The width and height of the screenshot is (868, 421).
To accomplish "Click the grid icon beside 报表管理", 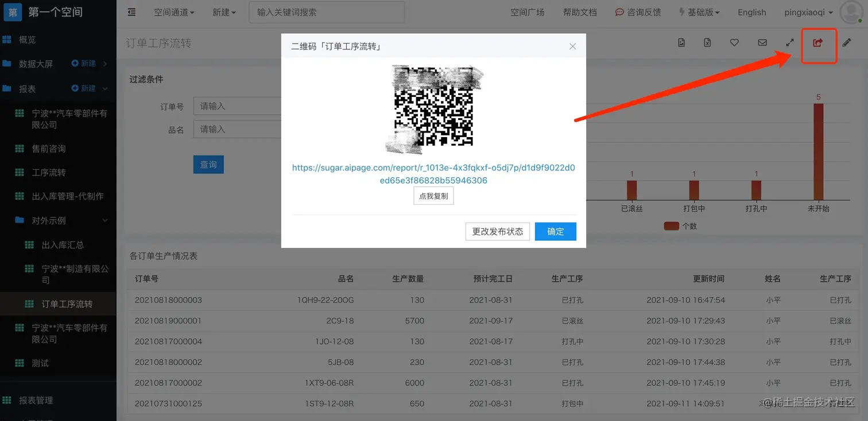I will pyautogui.click(x=7, y=400).
